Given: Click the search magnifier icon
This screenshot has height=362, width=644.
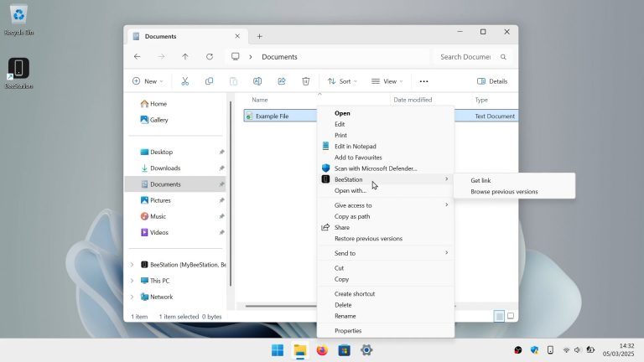Looking at the screenshot, I should pyautogui.click(x=503, y=57).
